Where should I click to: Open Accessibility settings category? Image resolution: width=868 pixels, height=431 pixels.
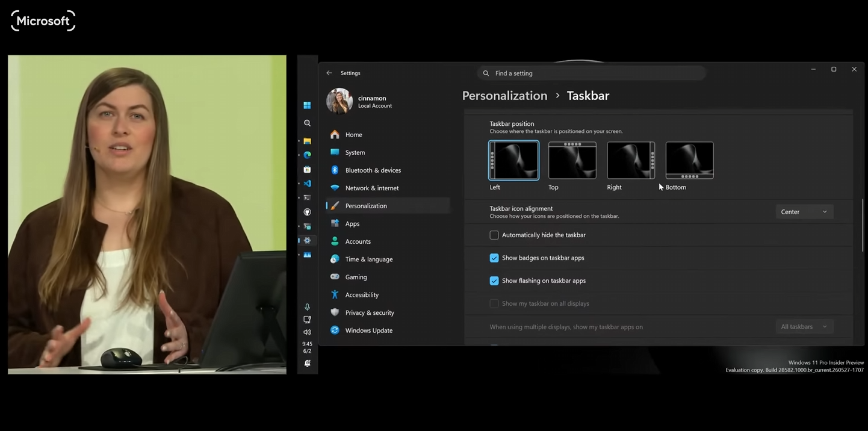[388, 295]
